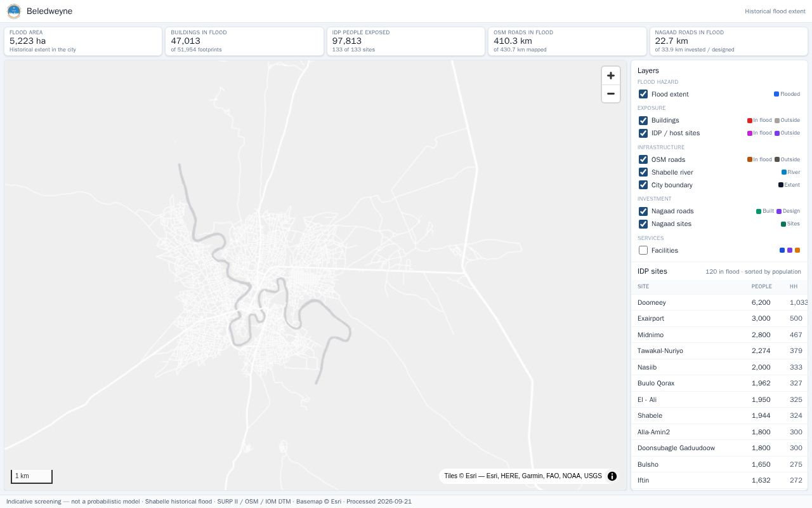
Task: Select the Nasiib site row
Action: click(x=719, y=367)
